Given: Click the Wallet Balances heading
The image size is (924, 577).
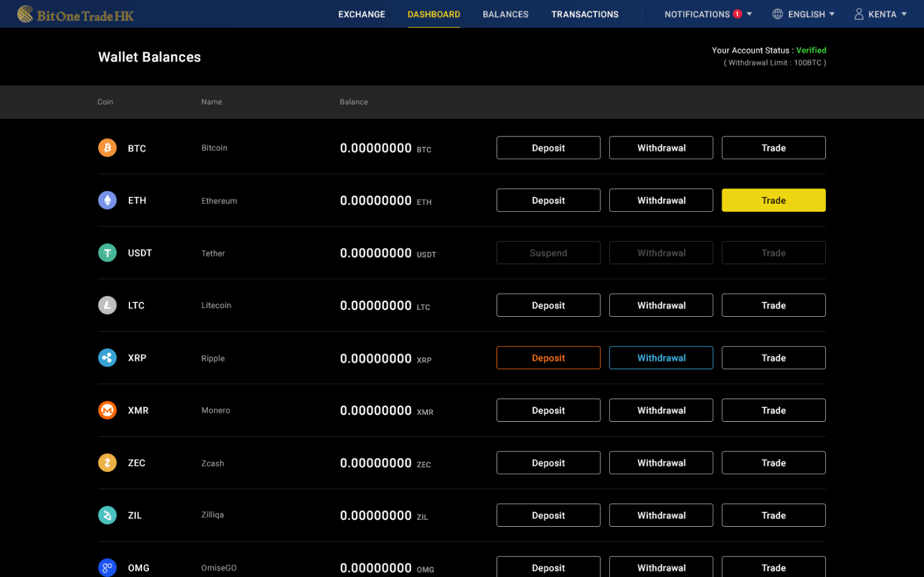Looking at the screenshot, I should tap(150, 57).
